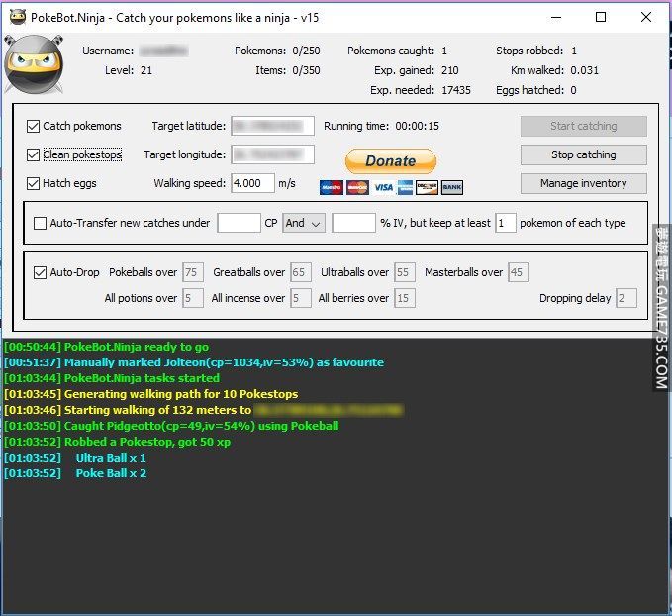Image resolution: width=672 pixels, height=616 pixels.
Task: Disable the Catch pokemons checkbox
Action: pos(34,126)
